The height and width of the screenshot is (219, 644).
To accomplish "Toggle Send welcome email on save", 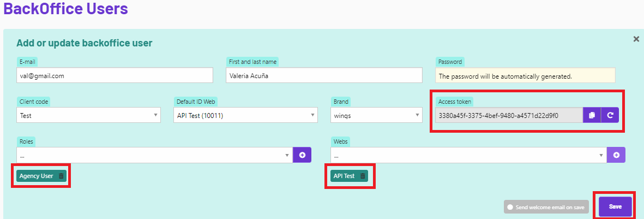I will tap(546, 207).
